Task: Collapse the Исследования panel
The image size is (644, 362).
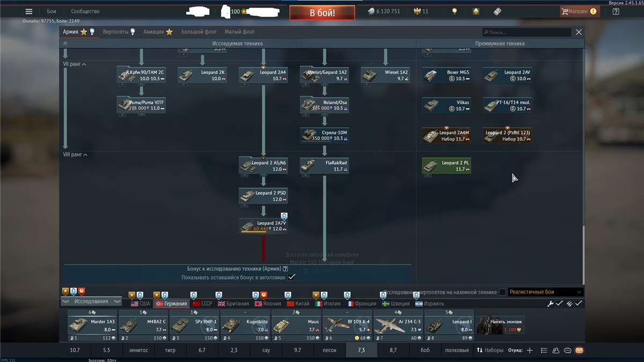Action: click(x=91, y=301)
